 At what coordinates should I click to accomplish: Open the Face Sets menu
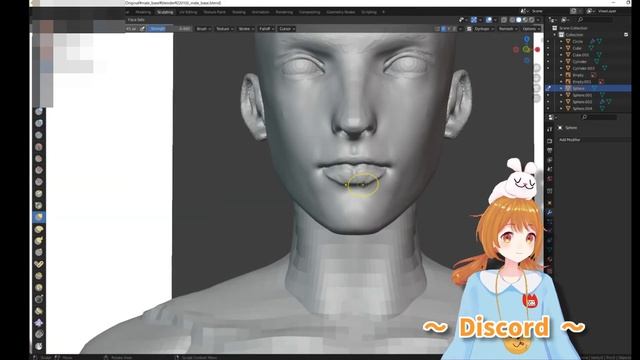click(x=136, y=20)
